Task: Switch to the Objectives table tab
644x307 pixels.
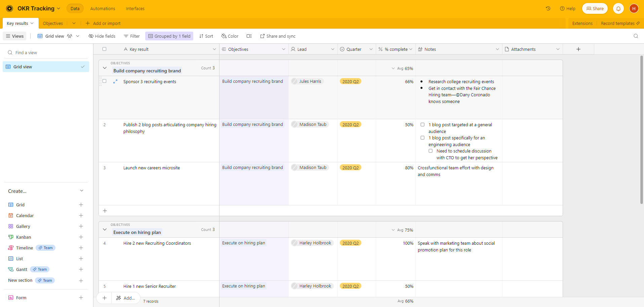Action: click(53, 23)
